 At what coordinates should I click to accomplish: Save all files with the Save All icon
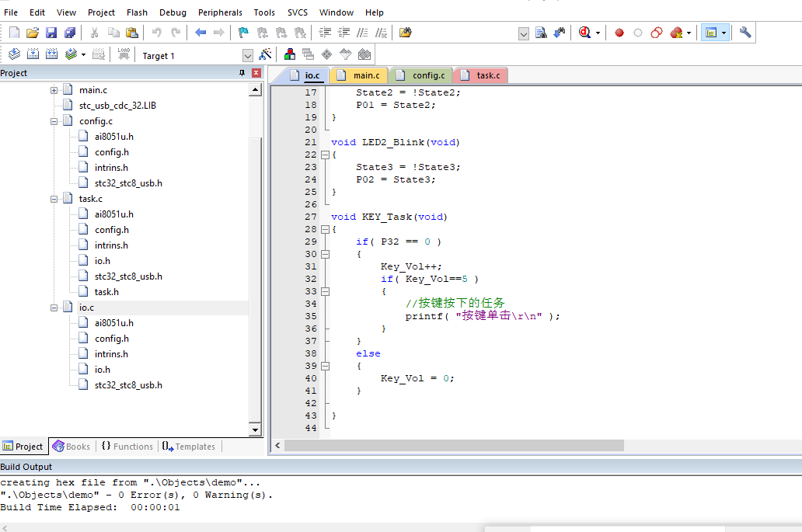(x=70, y=33)
